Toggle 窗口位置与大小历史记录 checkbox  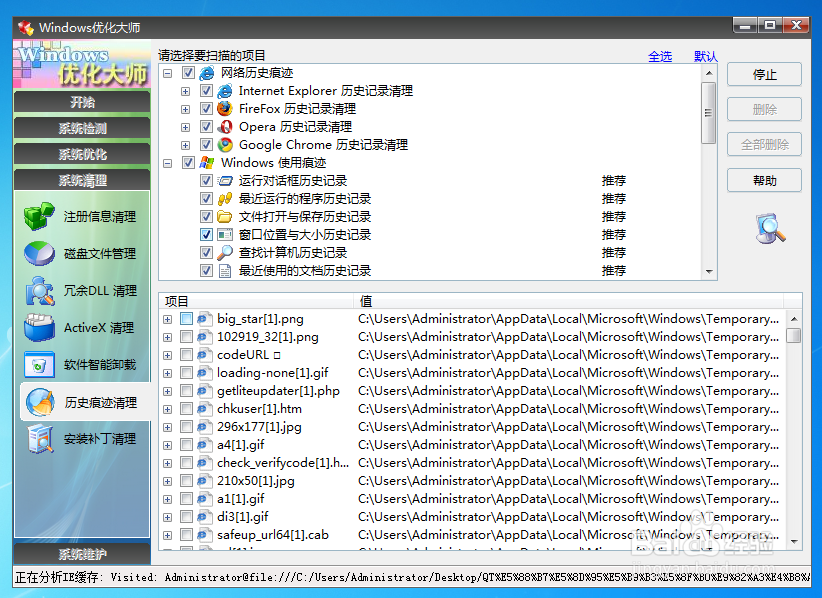[x=207, y=234]
